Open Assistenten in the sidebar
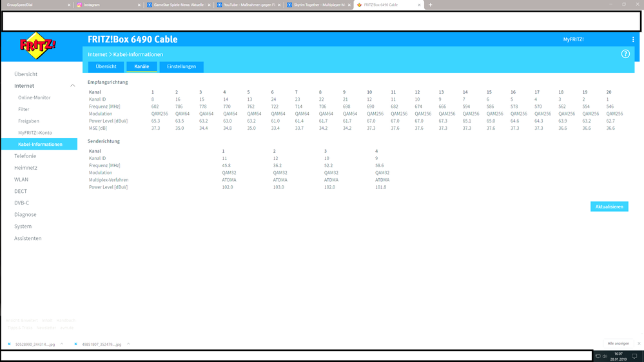Image resolution: width=644 pixels, height=362 pixels. pyautogui.click(x=28, y=238)
